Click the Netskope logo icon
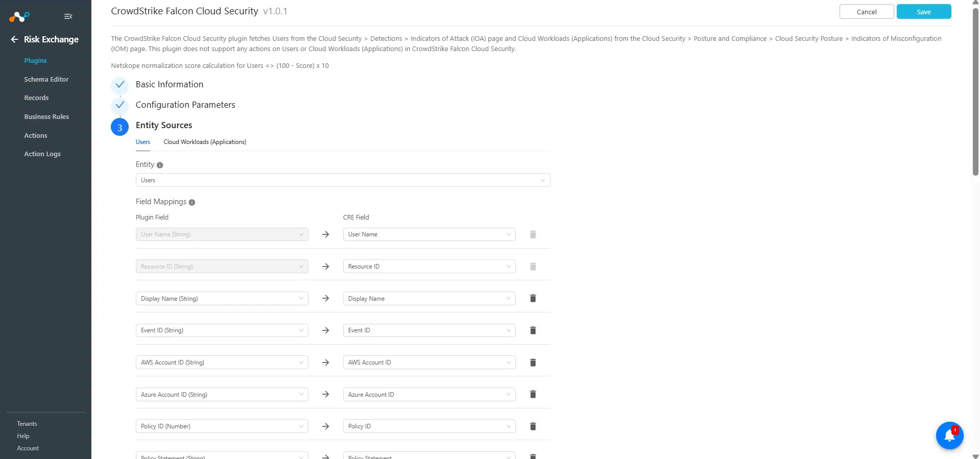Image resolution: width=980 pixels, height=459 pixels. 19,17
